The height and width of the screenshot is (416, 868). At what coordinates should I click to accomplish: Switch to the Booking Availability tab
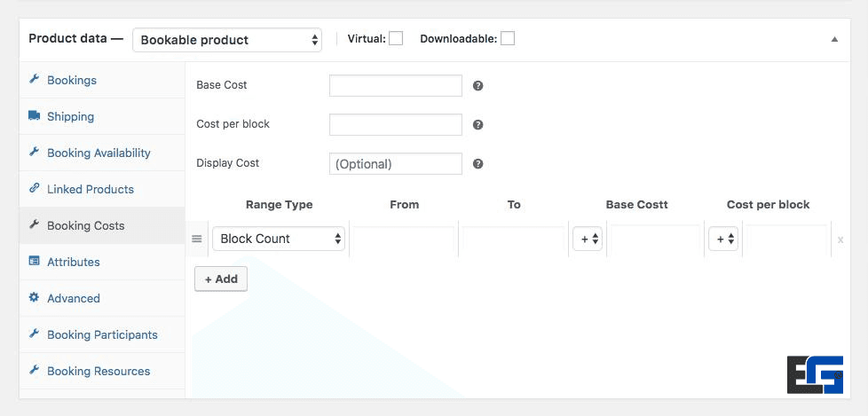pyautogui.click(x=99, y=153)
